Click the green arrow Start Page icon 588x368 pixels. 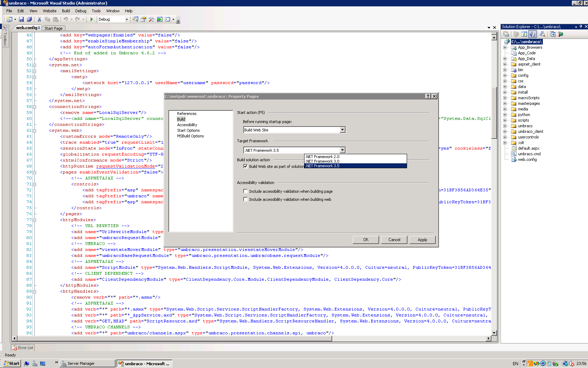coord(160,19)
